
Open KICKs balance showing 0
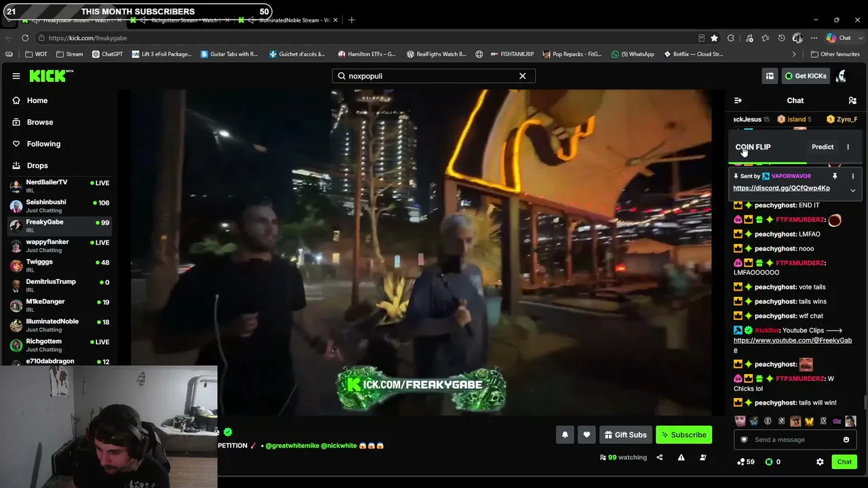772,462
